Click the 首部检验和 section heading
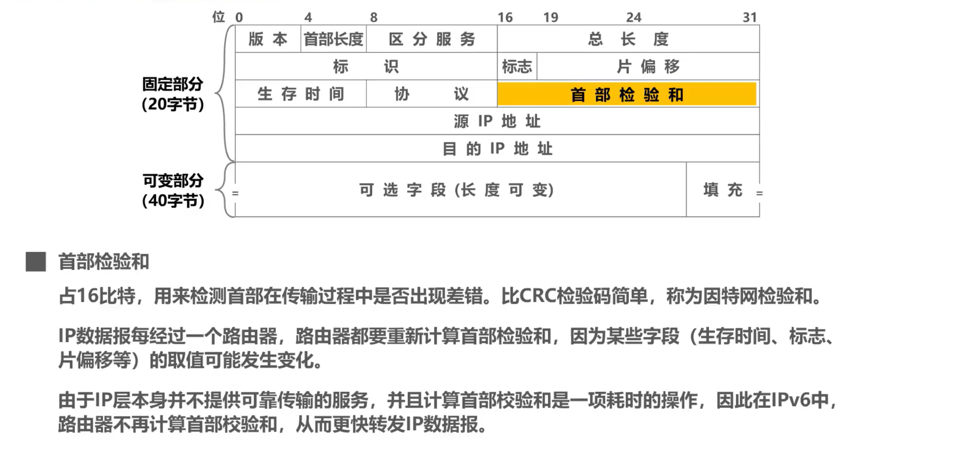This screenshot has height=464, width=980. point(104,262)
